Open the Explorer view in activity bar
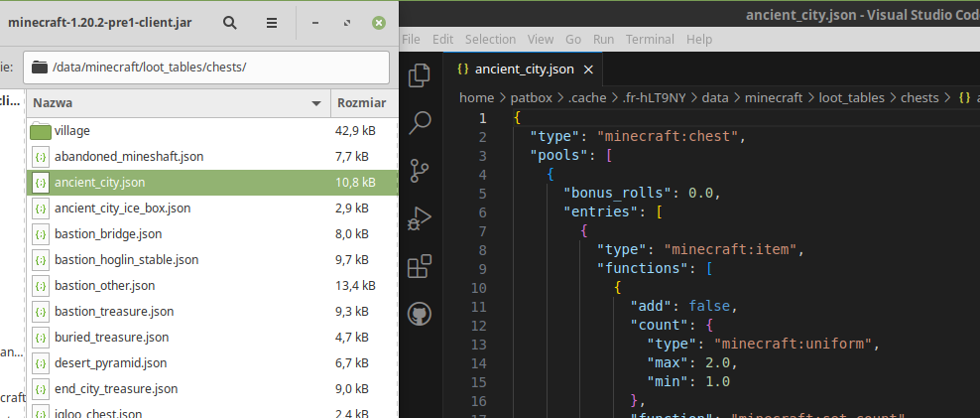The image size is (980, 418). (420, 74)
